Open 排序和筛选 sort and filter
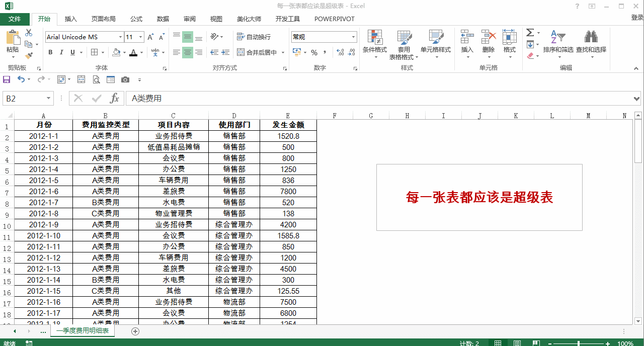 [558, 43]
